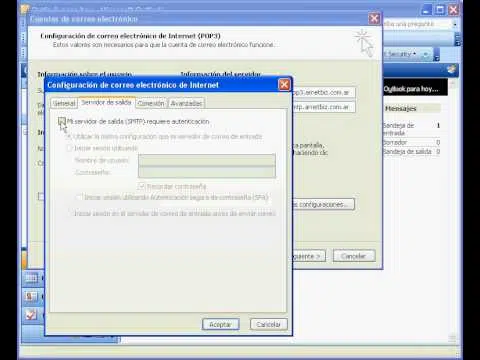Open 'Bandeja de entrada' in Outlook para hoy

click(398, 129)
